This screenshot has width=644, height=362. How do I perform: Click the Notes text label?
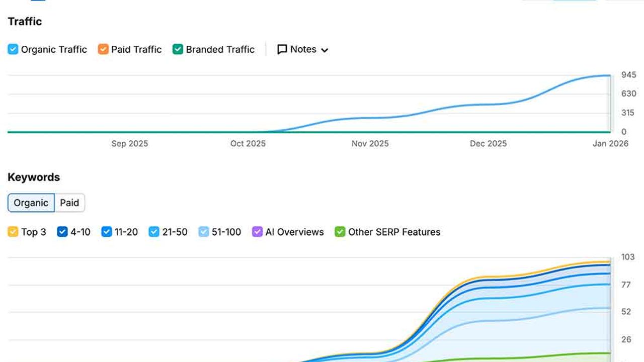303,49
